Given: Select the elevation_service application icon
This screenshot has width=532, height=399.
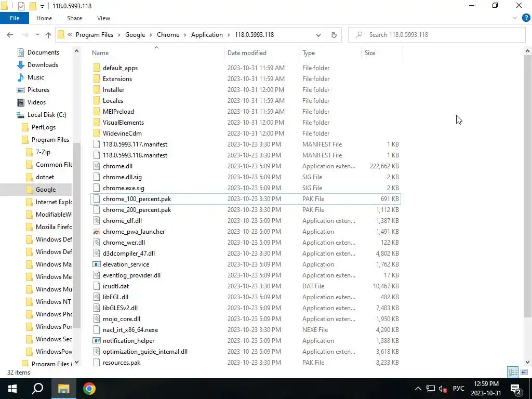Looking at the screenshot, I should [97, 264].
